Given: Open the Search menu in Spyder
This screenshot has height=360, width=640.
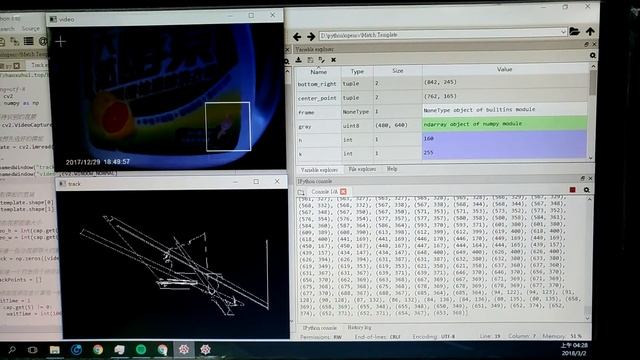Looking at the screenshot, I should (7, 29).
